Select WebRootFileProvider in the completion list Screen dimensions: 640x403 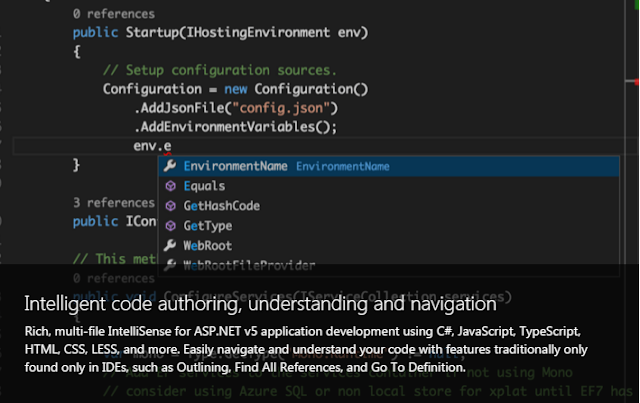(x=389, y=265)
